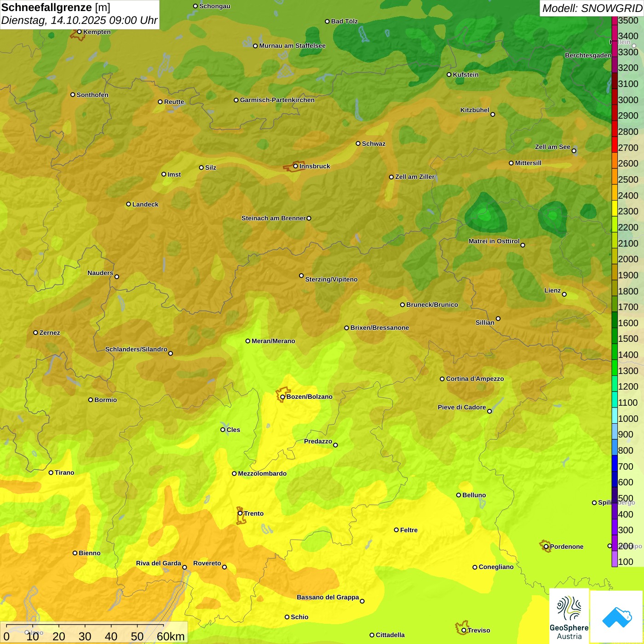Click the 3500 magenta legend color
Screen dimensions: 644x644
[614, 20]
